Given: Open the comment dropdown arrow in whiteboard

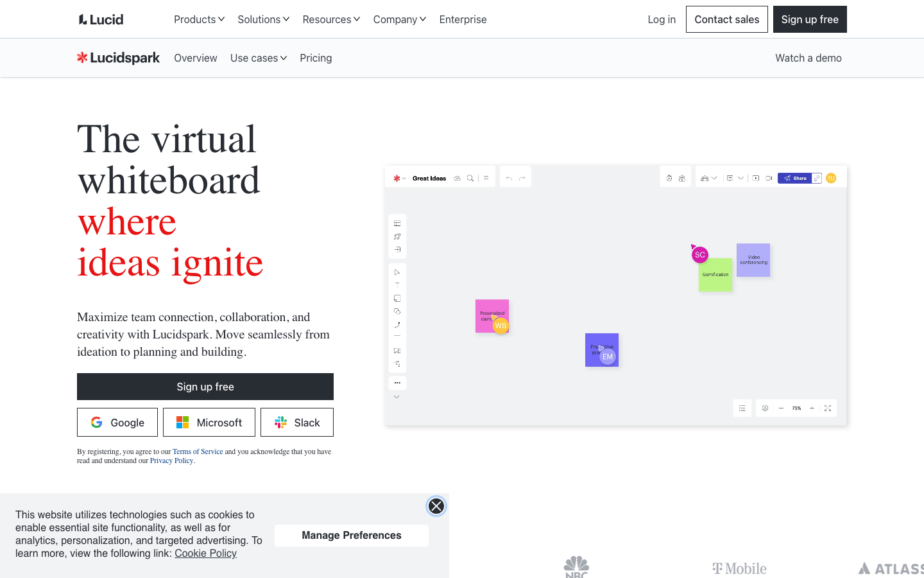Looking at the screenshot, I should coord(740,178).
